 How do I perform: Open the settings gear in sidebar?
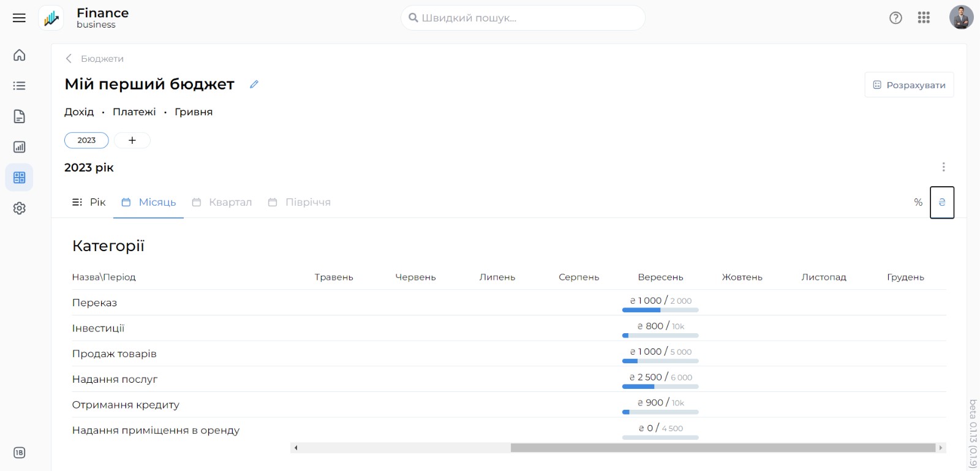[20, 208]
